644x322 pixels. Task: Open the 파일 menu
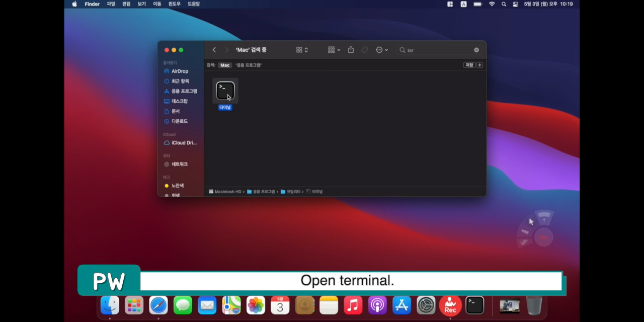(111, 4)
